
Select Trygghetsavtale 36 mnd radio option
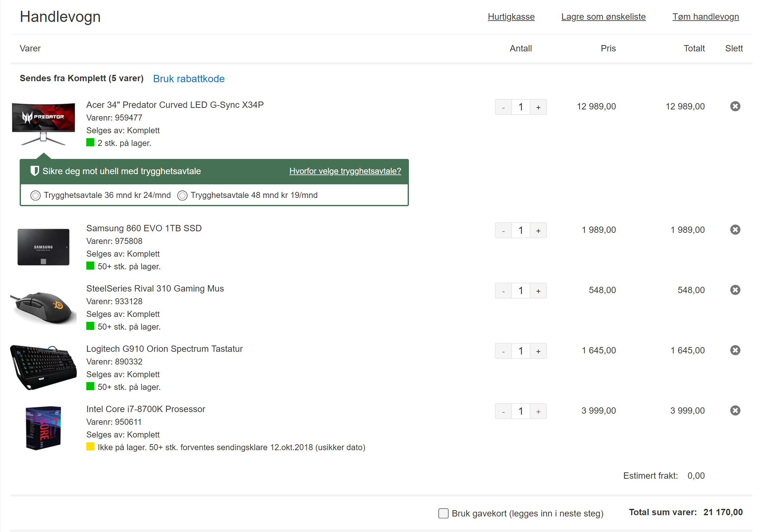(x=36, y=195)
